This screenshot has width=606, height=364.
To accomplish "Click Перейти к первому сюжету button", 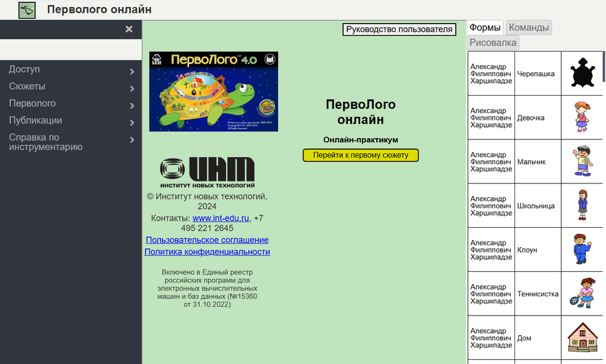I will click(361, 155).
